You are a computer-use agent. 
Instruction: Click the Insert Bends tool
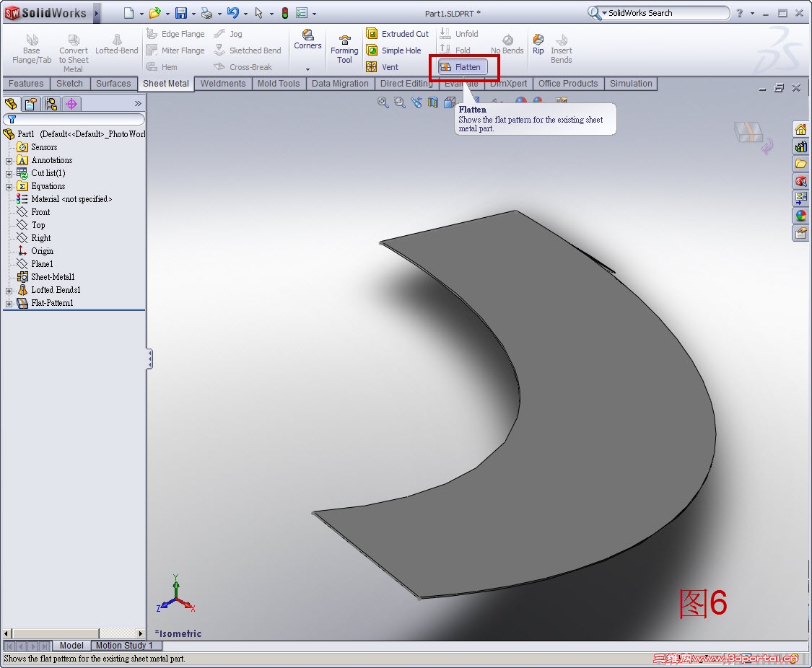[562, 48]
